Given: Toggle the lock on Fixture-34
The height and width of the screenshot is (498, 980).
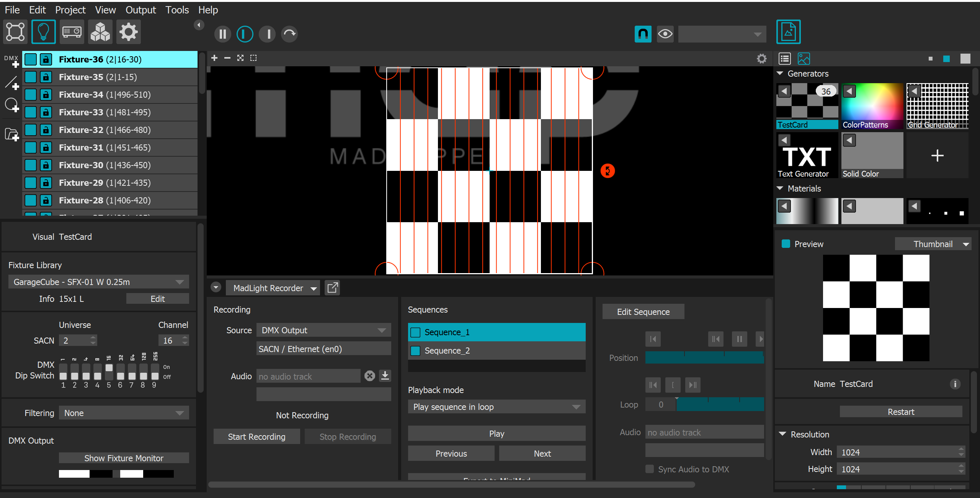Looking at the screenshot, I should [46, 94].
